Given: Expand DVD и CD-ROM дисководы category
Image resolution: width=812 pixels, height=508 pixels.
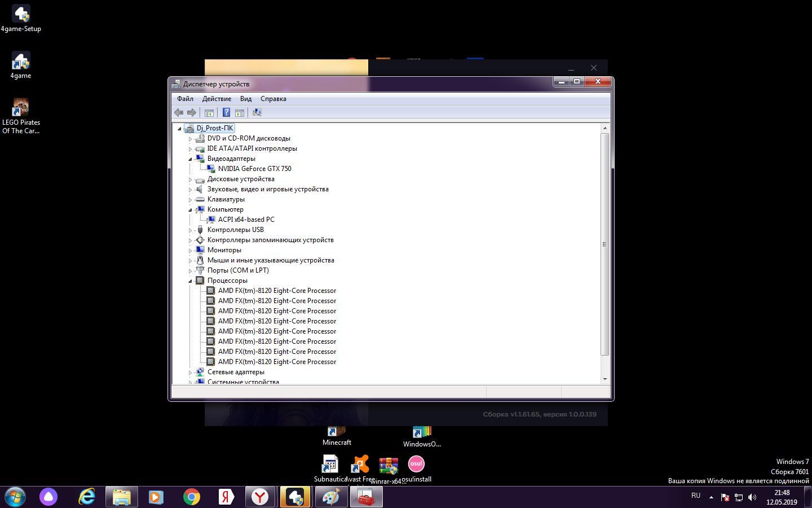Looking at the screenshot, I should pos(190,138).
